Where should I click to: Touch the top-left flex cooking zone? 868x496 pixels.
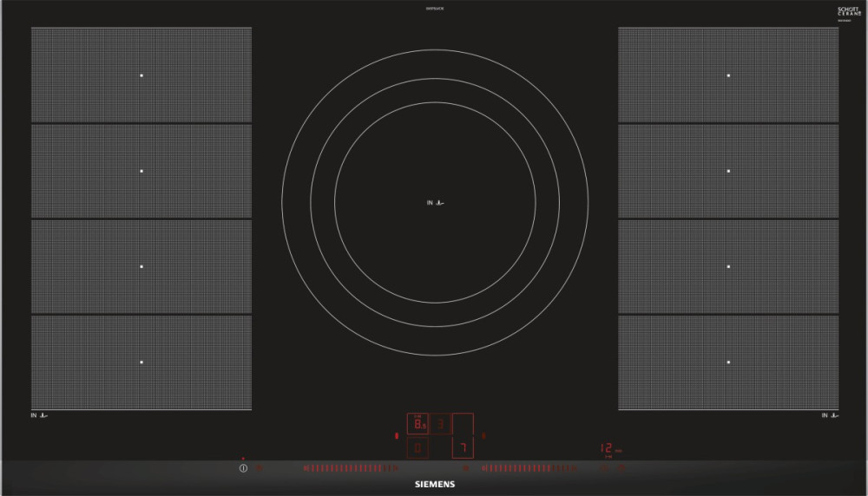tap(141, 75)
